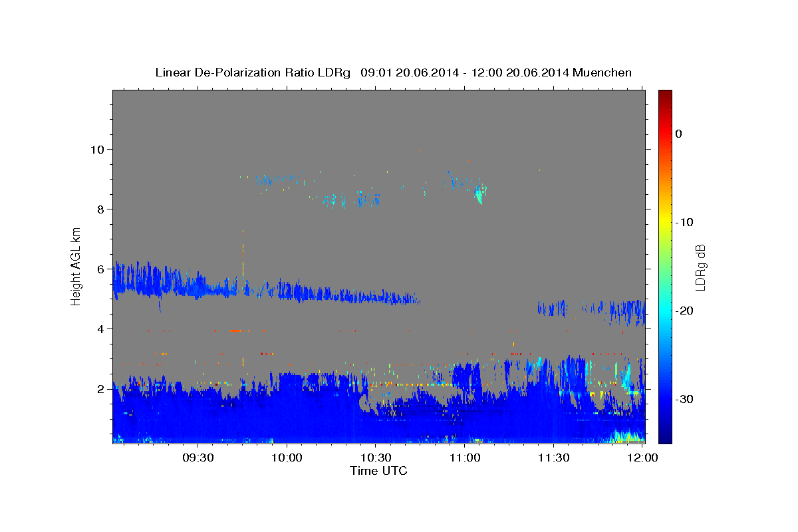Image resolution: width=798 pixels, height=532 pixels.
Task: Click the height tick label 8
Action: pyautogui.click(x=101, y=209)
